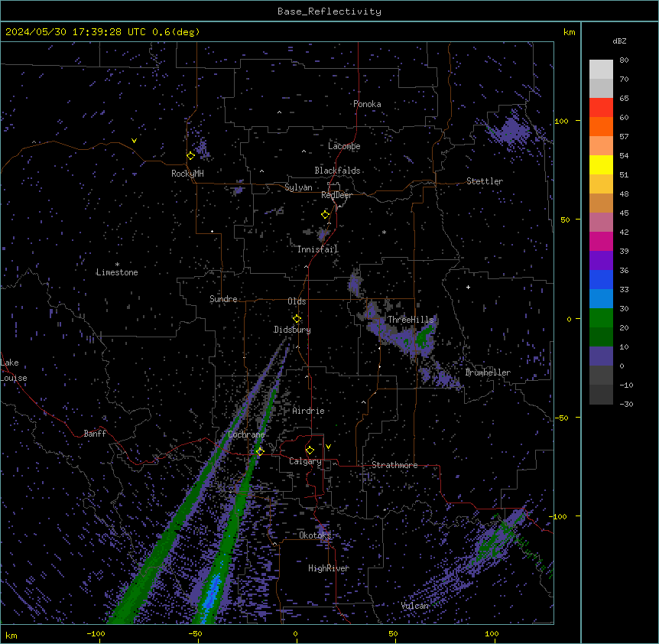Viewport: 659px width, 644px height.
Task: Select the Drumheller label
Action: [488, 372]
